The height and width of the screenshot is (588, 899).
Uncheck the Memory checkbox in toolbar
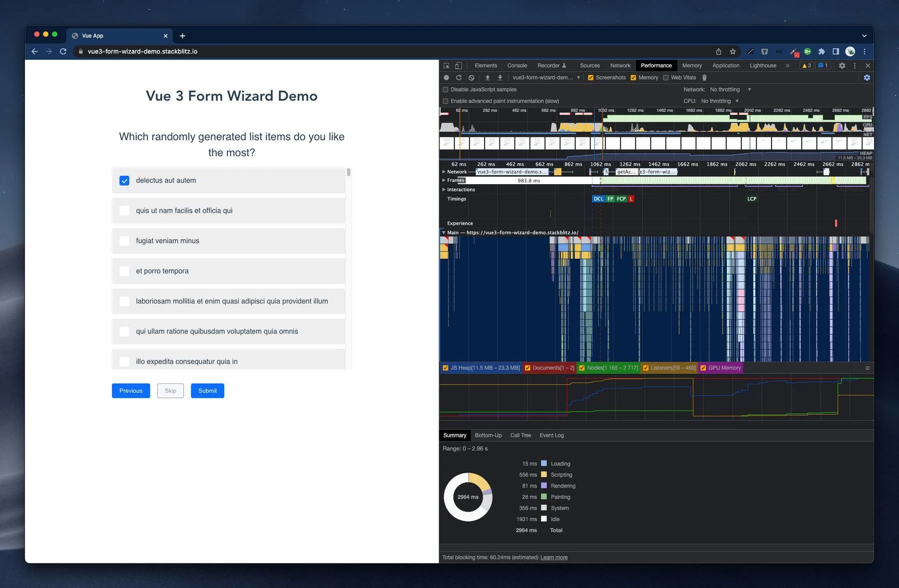633,78
